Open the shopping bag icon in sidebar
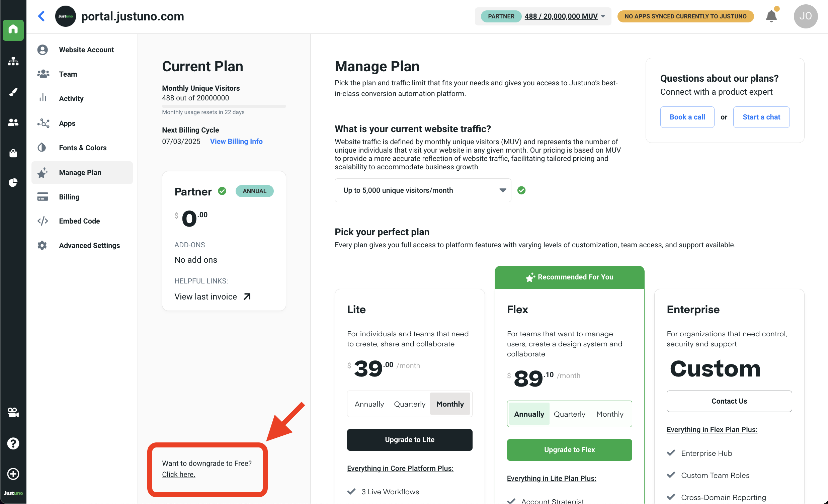This screenshot has width=828, height=504. click(x=13, y=153)
